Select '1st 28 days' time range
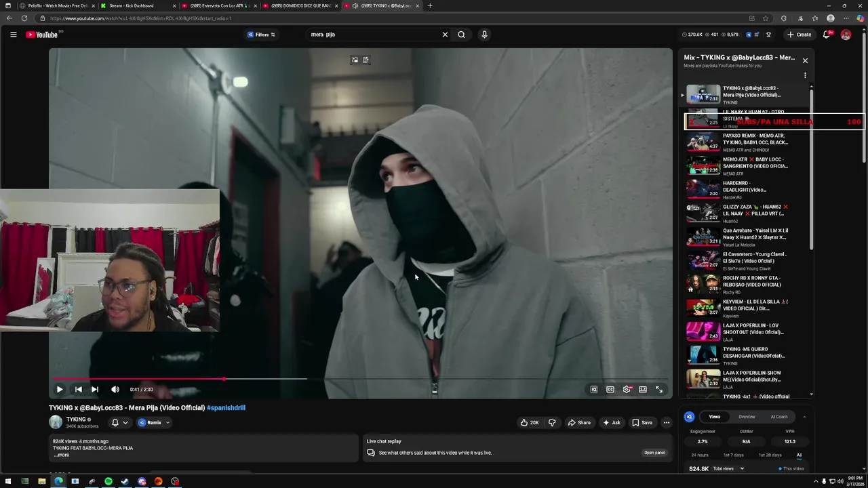 point(770,455)
